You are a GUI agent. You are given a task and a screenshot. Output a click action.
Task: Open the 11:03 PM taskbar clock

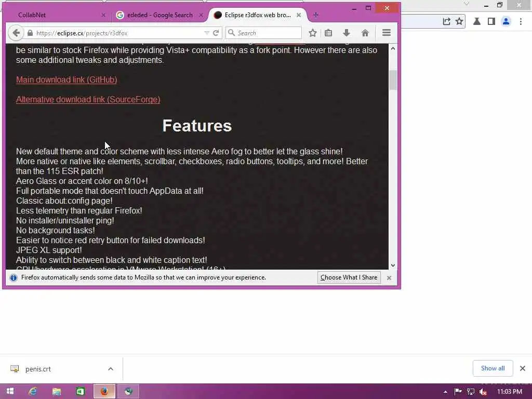pyautogui.click(x=509, y=392)
